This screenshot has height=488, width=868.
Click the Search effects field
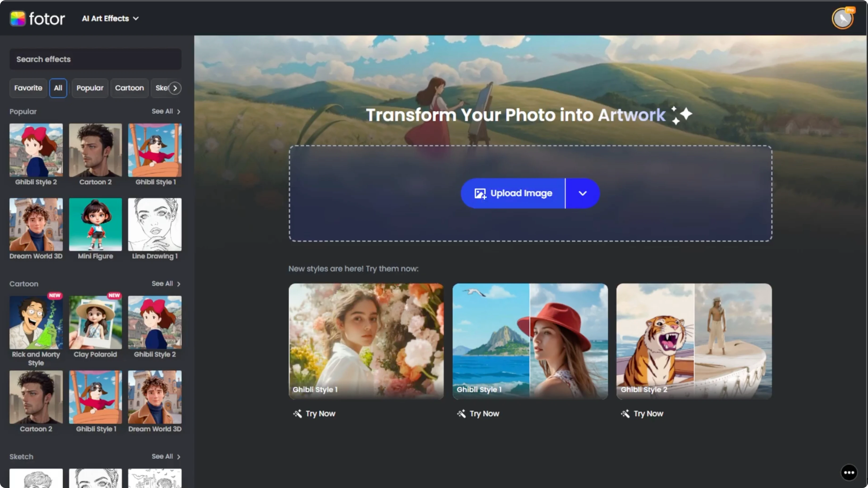click(x=95, y=59)
